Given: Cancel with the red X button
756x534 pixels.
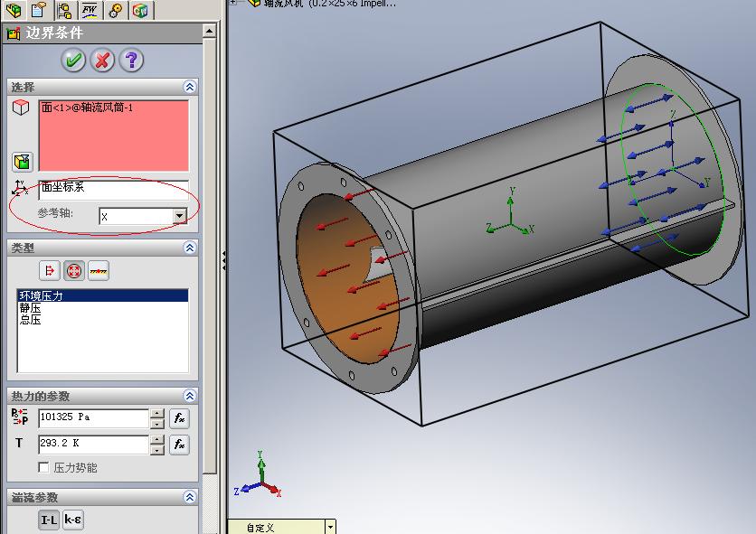Looking at the screenshot, I should (x=102, y=61).
